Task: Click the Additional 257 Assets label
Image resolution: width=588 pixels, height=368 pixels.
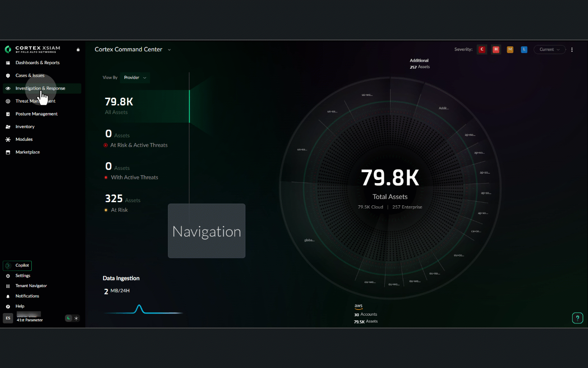Action: coord(420,64)
